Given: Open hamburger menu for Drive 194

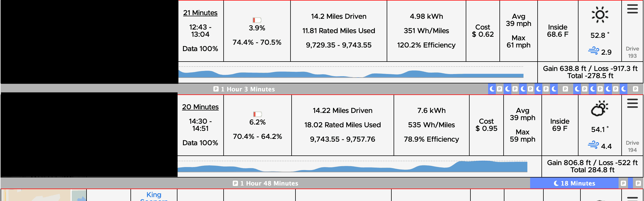Looking at the screenshot, I should tap(632, 103).
